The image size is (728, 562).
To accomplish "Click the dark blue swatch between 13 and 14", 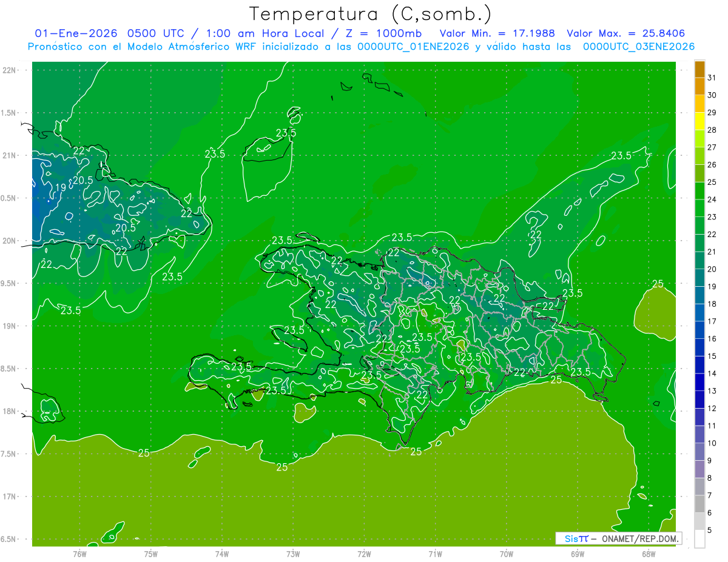I will tap(699, 382).
